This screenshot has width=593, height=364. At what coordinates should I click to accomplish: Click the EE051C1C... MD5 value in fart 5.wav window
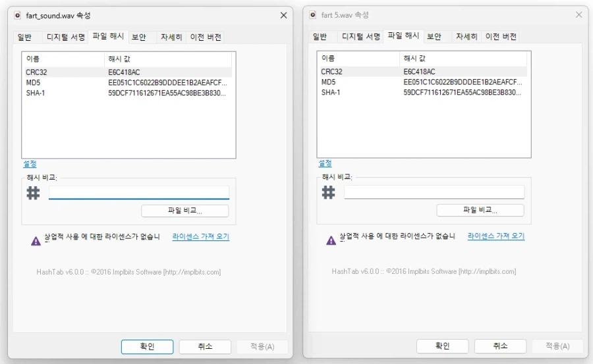[x=463, y=82]
